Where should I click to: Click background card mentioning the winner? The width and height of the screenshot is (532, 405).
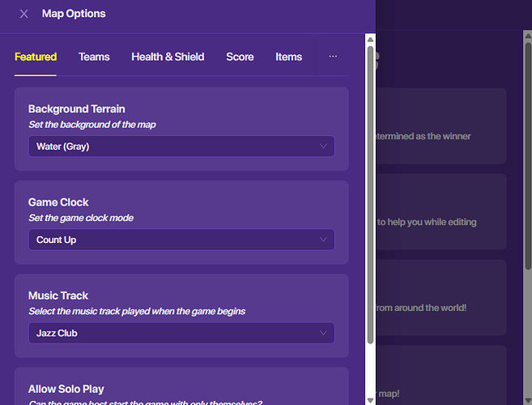point(441,126)
